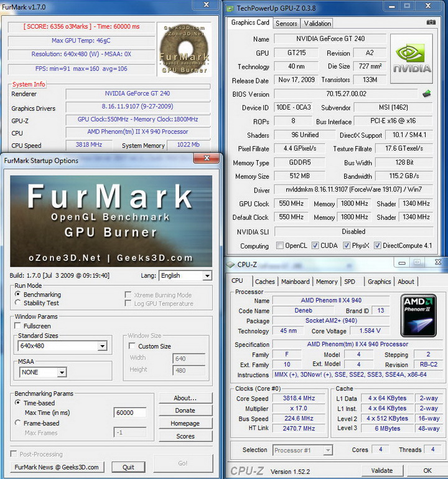Image resolution: width=448 pixels, height=479 pixels.
Task: Click the Core Speed 3818.4 MHz value
Action: [299, 398]
